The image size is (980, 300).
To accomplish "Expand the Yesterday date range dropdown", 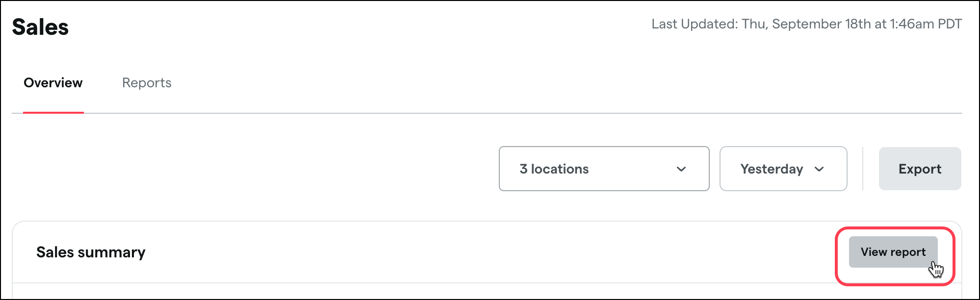I will point(783,169).
